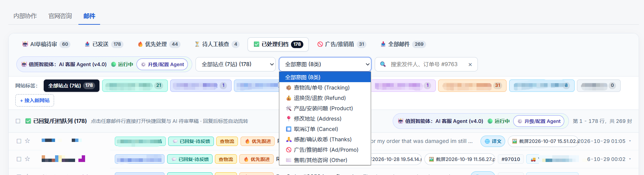Image resolution: width=644 pixels, height=175 pixels.
Task: Click 升级/配置 Agent button in queue header
Action: pyautogui.click(x=539, y=121)
